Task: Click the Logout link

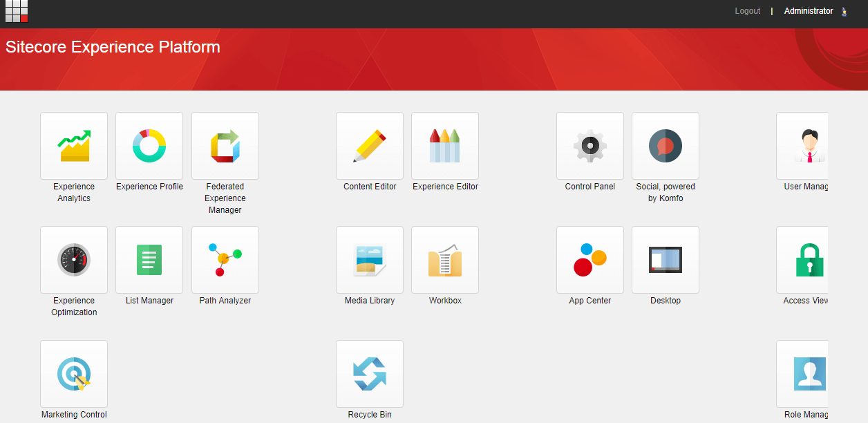Action: [x=748, y=11]
